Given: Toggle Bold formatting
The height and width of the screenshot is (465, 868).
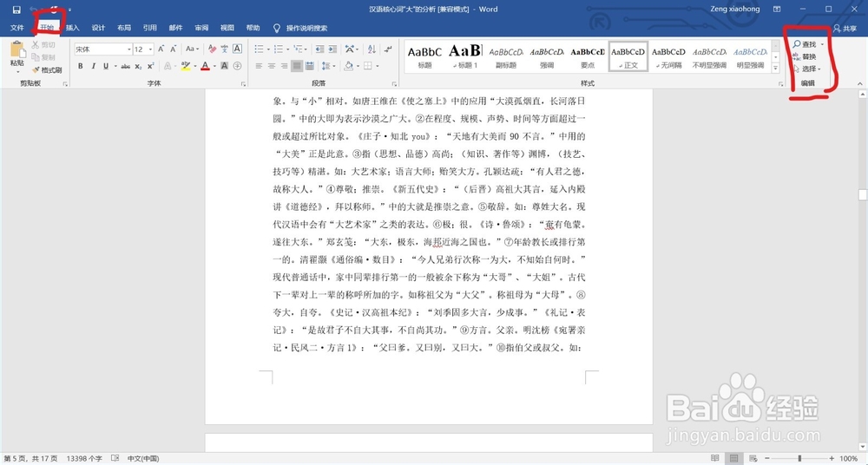Looking at the screenshot, I should [81, 66].
